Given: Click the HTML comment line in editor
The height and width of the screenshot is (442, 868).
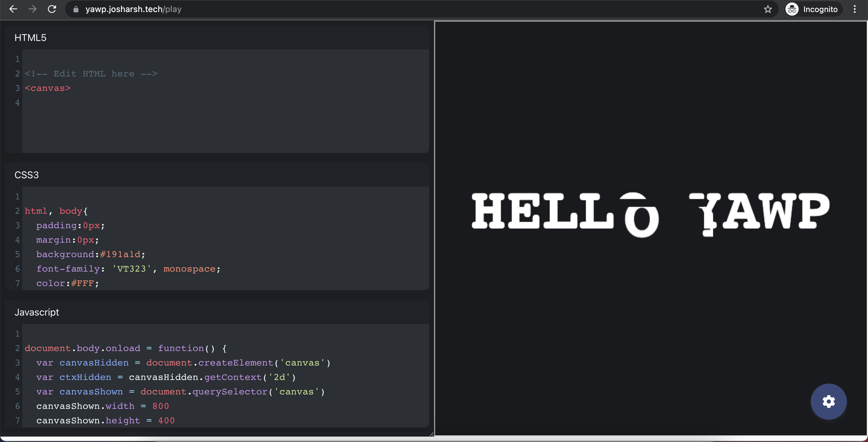Looking at the screenshot, I should 91,74.
